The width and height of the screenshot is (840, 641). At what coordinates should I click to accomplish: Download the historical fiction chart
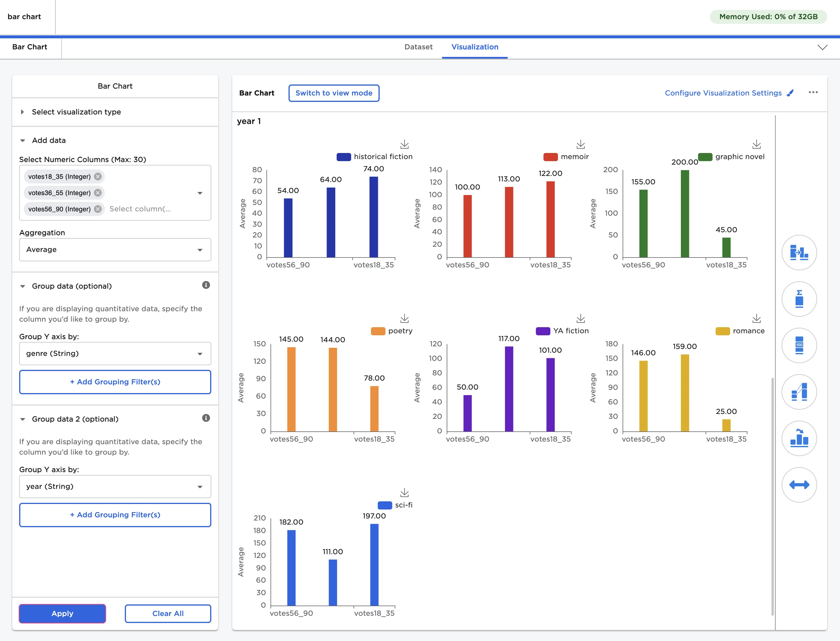pyautogui.click(x=404, y=144)
